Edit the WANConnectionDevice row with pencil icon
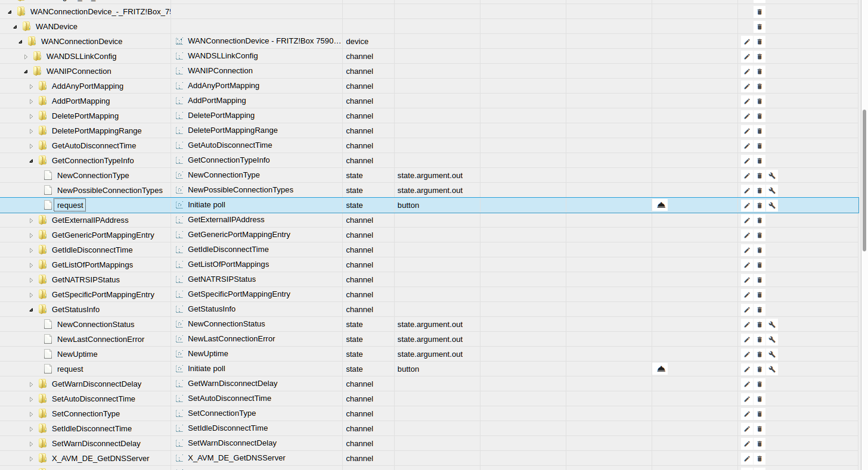 [746, 42]
